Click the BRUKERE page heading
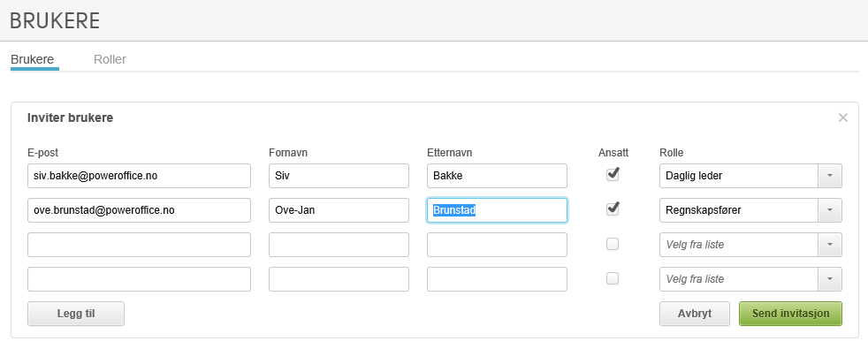The width and height of the screenshot is (868, 349). (x=55, y=21)
